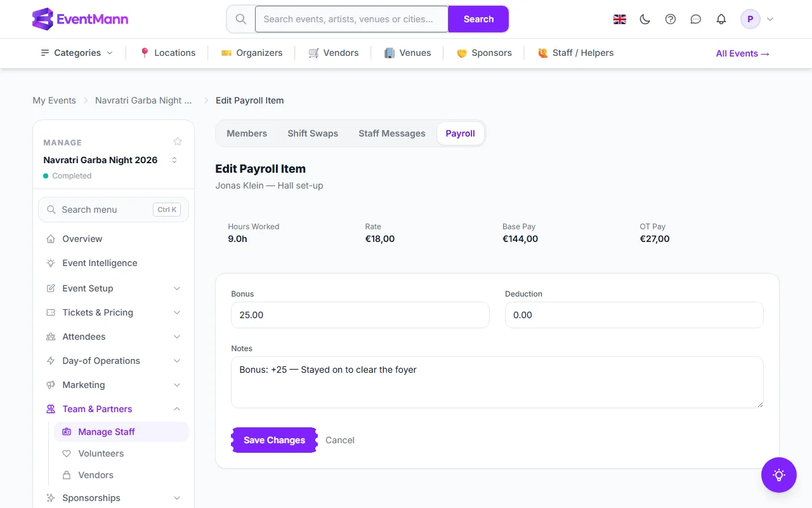Click the Bonus input field
Screen dimensions: 812x508
click(x=360, y=315)
